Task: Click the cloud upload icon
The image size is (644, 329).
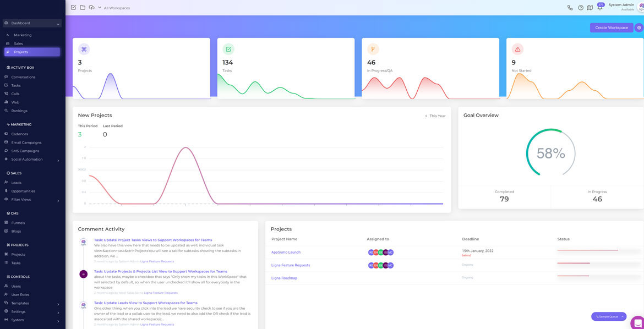Action: 91,8
